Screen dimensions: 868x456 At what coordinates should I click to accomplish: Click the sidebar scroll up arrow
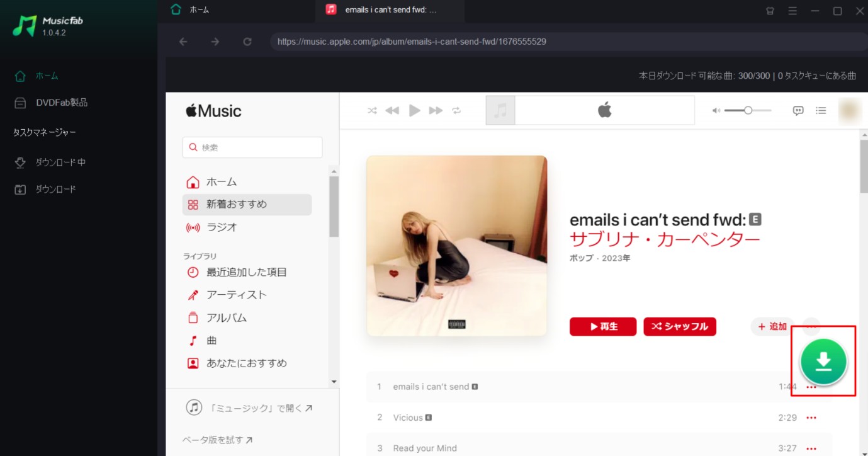click(334, 171)
